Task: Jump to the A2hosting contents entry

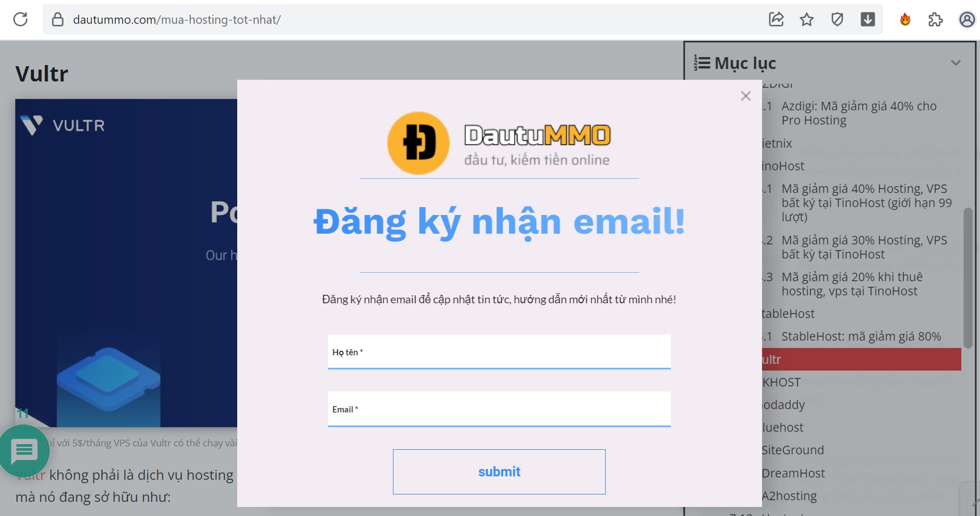Action: pyautogui.click(x=789, y=496)
